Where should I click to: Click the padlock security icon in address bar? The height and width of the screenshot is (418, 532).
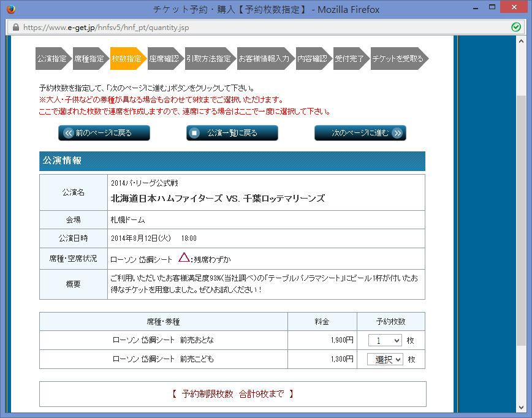(15, 27)
